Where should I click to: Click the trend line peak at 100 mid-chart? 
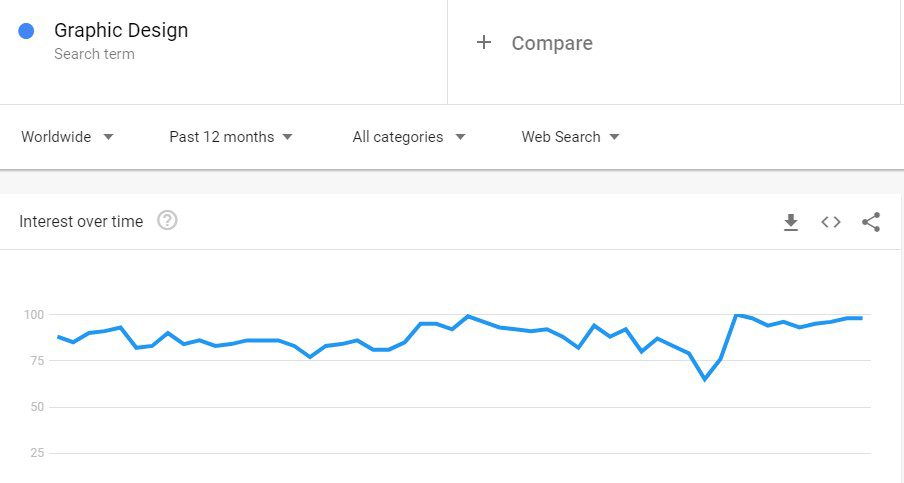click(x=468, y=316)
